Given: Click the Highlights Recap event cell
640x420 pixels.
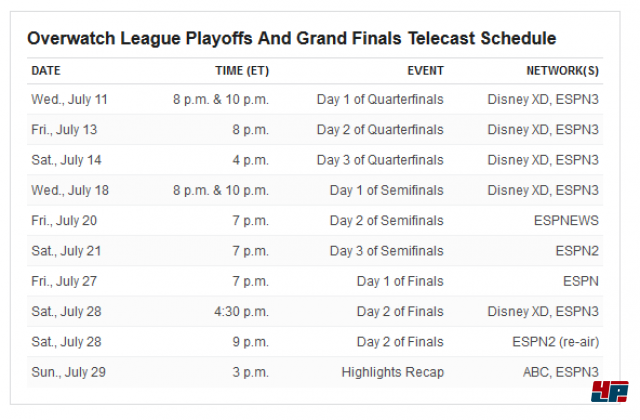Looking at the screenshot, I should (x=393, y=372).
